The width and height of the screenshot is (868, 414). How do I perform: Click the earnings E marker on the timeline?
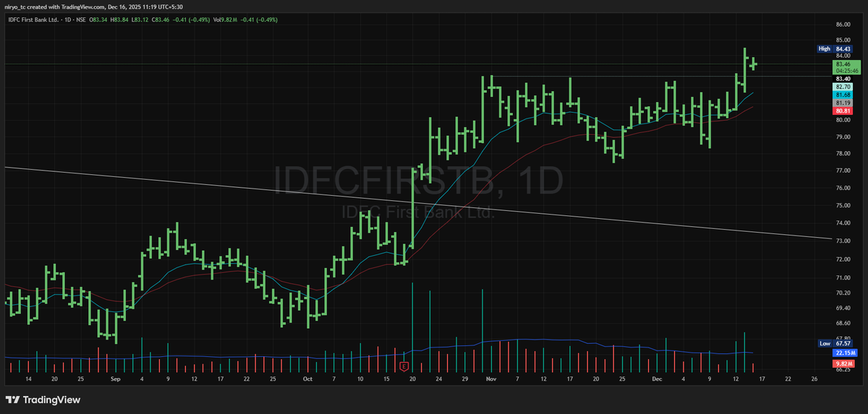404,366
